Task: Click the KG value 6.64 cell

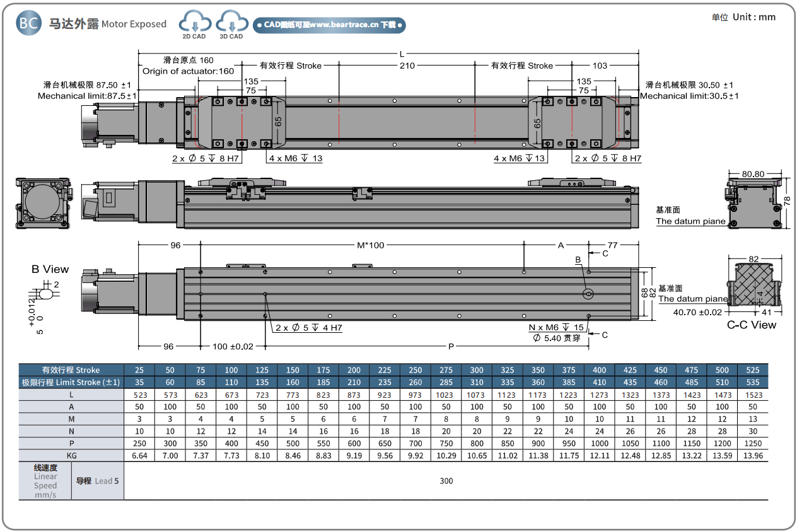Action: point(139,455)
